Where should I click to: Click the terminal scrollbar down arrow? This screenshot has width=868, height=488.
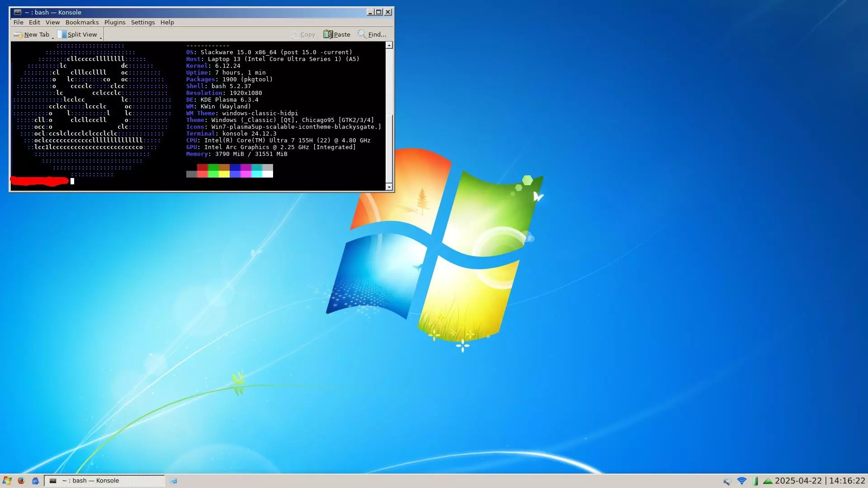tap(389, 187)
